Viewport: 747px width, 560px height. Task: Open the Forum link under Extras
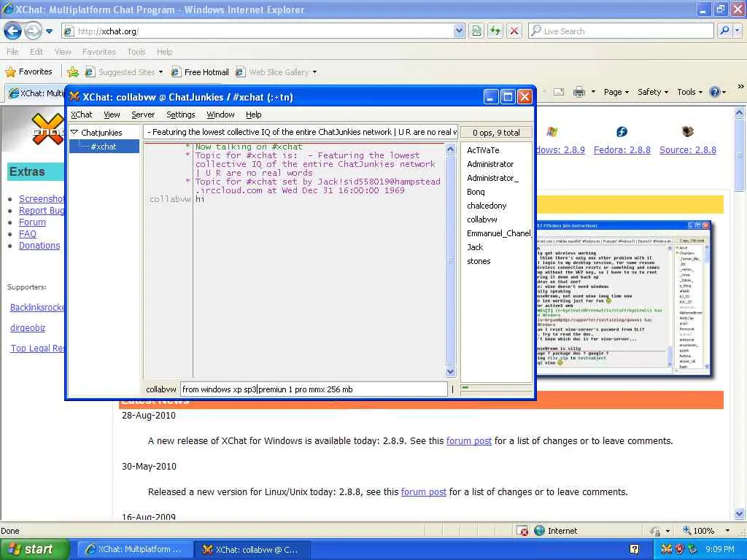point(32,222)
